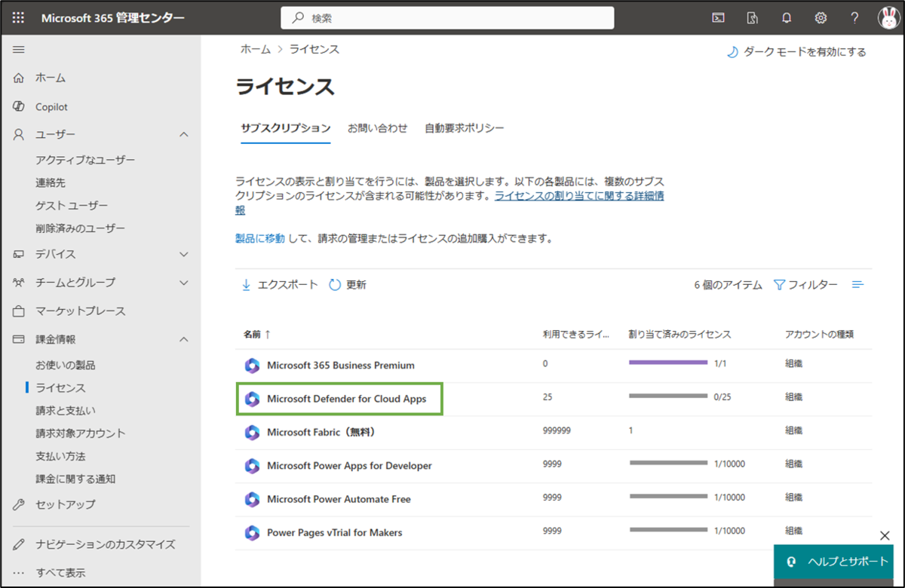Follow the 製品に移動 link
The height and width of the screenshot is (588, 905).
pos(260,238)
